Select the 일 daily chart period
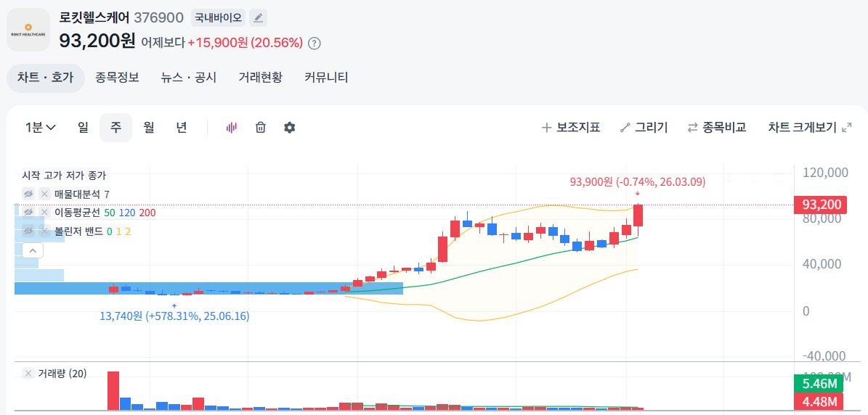The width and height of the screenshot is (868, 415). tap(83, 128)
